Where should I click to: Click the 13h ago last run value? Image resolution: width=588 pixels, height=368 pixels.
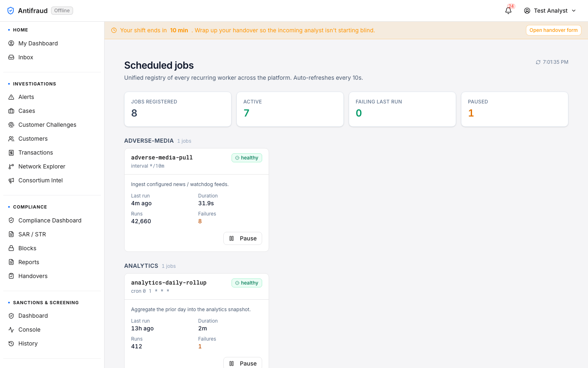143,328
